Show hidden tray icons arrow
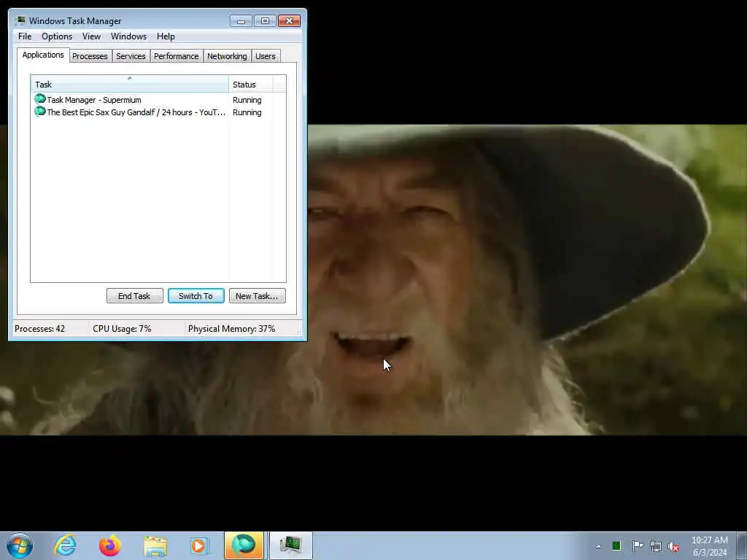747x560 pixels. [598, 546]
